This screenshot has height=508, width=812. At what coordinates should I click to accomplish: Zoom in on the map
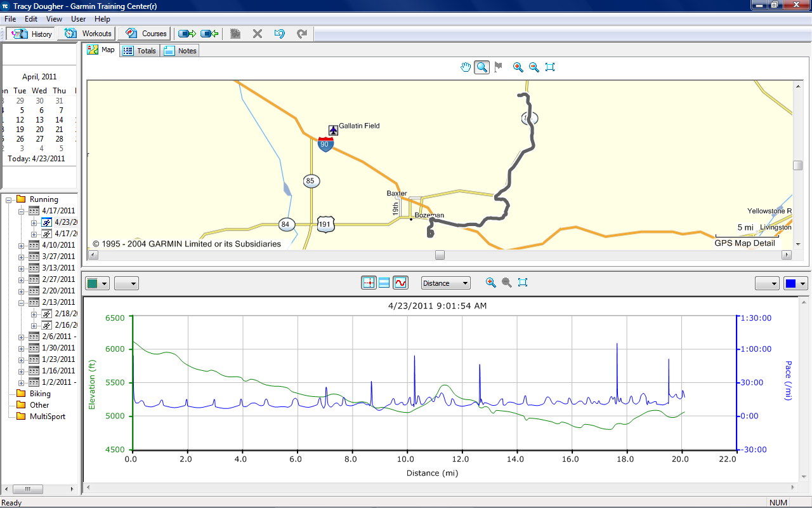point(518,67)
